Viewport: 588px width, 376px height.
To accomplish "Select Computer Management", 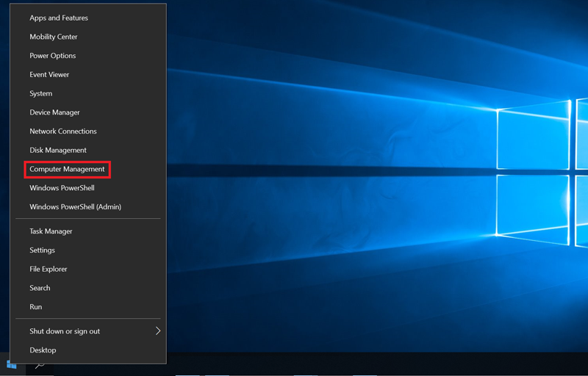I will pos(88,170).
